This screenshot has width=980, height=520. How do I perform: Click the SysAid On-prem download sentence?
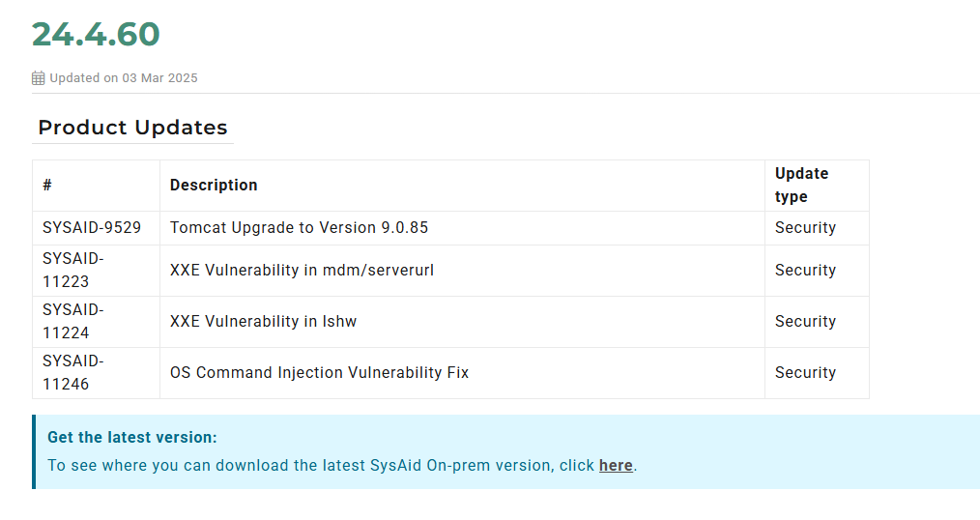pos(342,466)
